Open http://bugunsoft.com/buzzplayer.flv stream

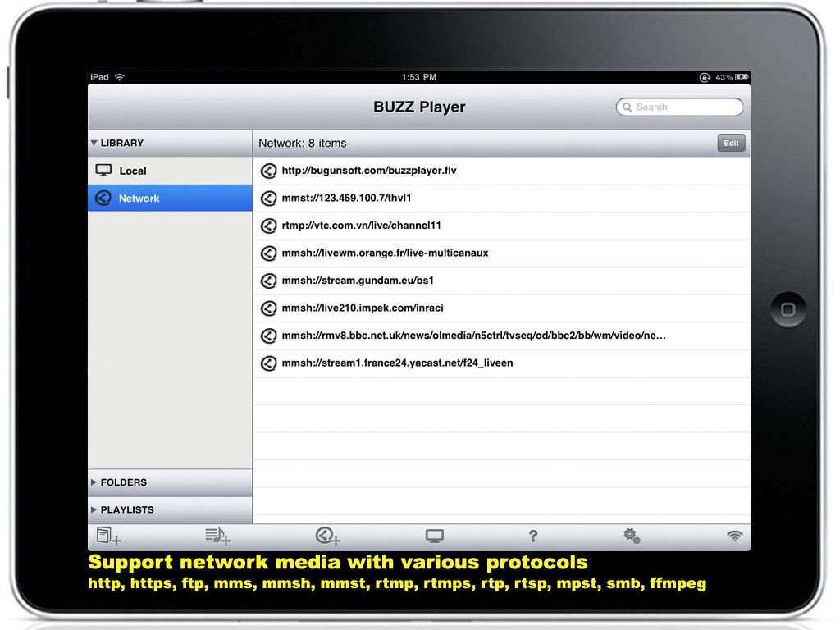point(501,171)
